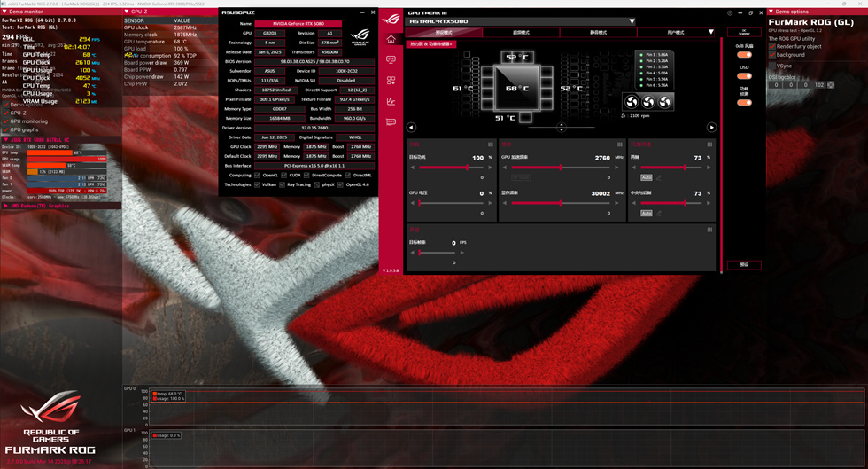The height and width of the screenshot is (469, 868).
Task: Open layout grip icon of the fan speed panel
Action: 709,145
